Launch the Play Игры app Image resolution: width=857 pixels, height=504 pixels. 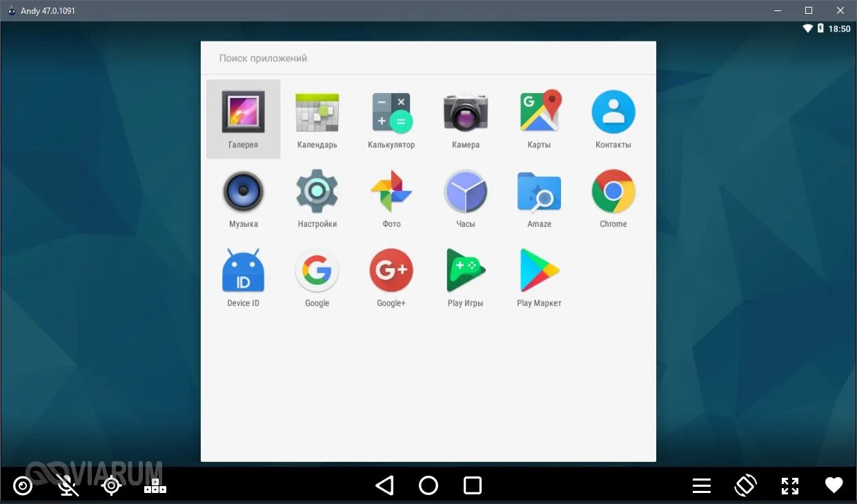point(465,277)
